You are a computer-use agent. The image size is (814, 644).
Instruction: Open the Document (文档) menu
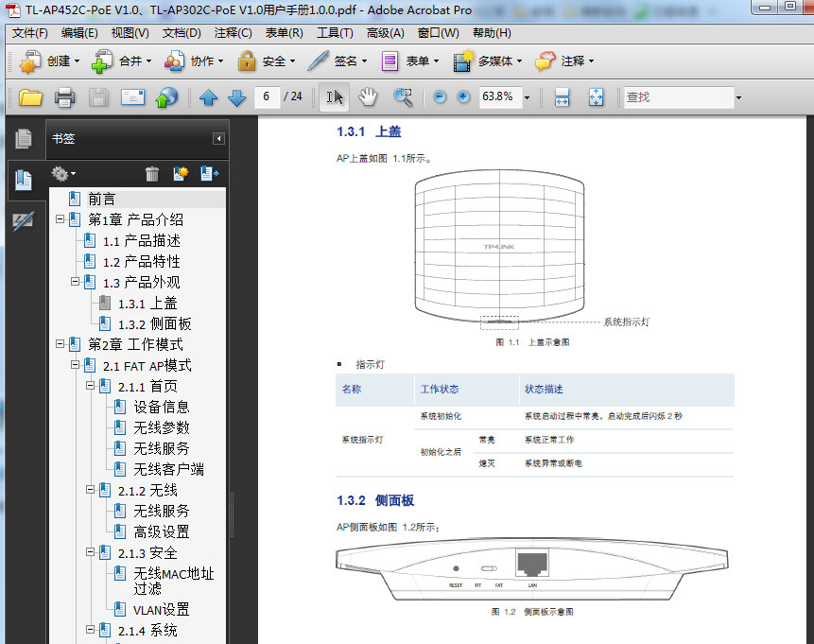click(x=182, y=33)
